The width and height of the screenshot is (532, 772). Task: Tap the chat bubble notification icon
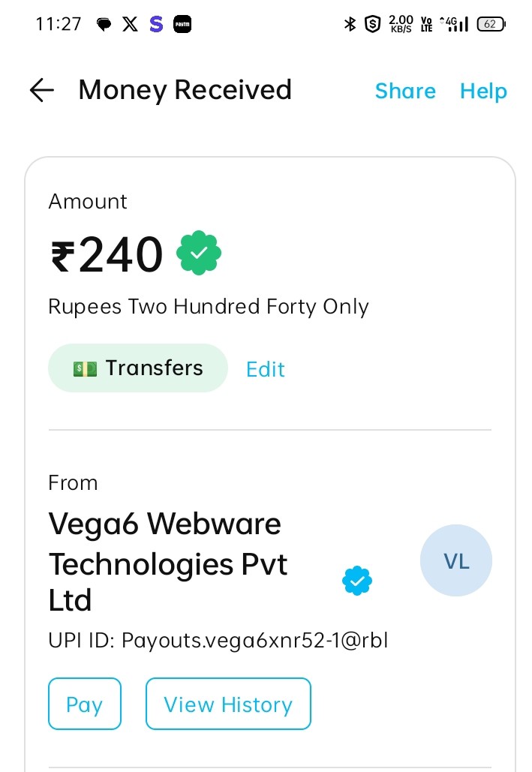click(x=104, y=24)
